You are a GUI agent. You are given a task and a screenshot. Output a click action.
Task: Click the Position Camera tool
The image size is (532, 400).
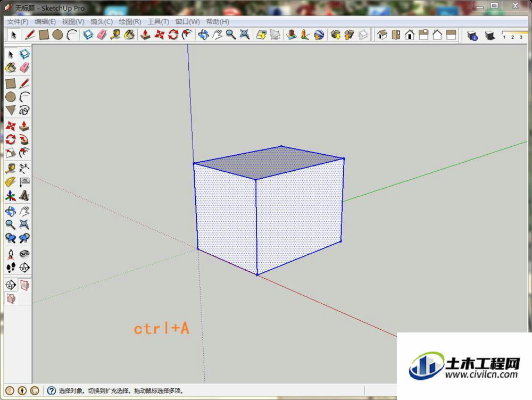[x=11, y=254]
